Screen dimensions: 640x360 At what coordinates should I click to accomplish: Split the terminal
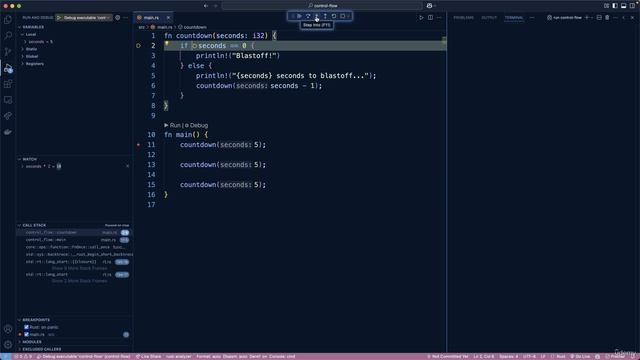[x=599, y=18]
